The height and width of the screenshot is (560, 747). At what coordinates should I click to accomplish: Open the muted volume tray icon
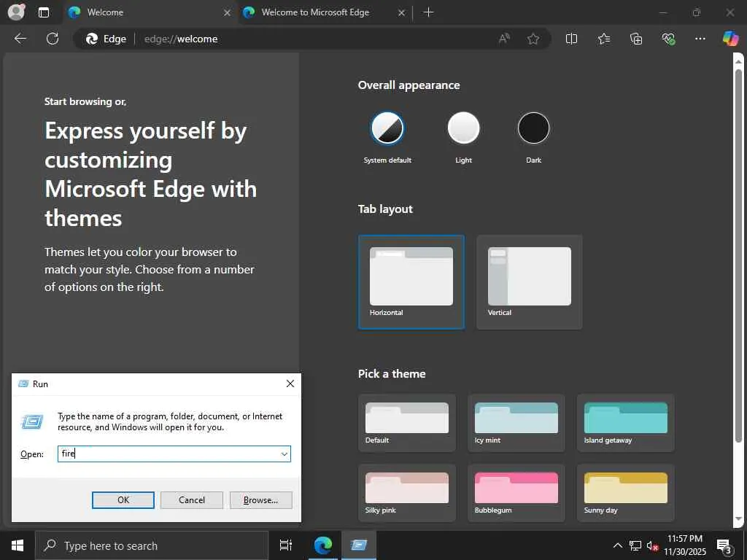click(x=652, y=545)
